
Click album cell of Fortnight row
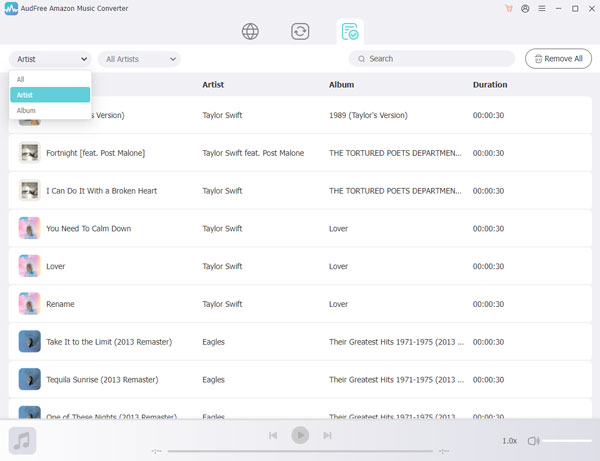[x=395, y=153]
